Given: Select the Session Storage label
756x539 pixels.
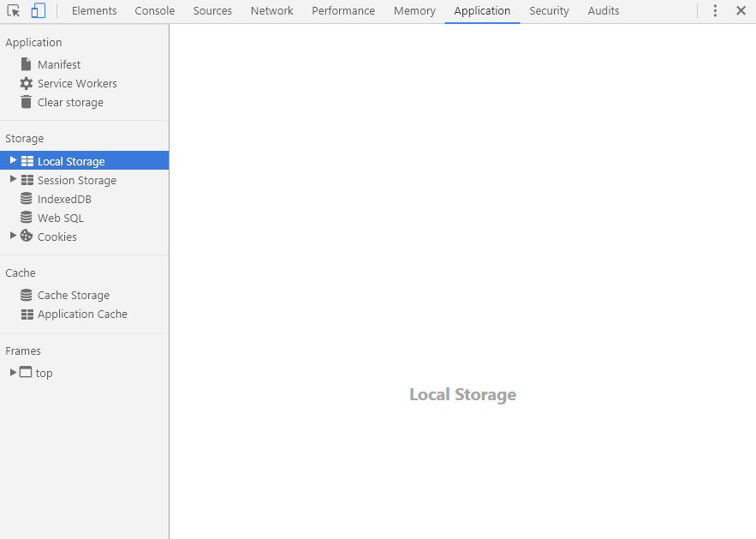Looking at the screenshot, I should (77, 181).
